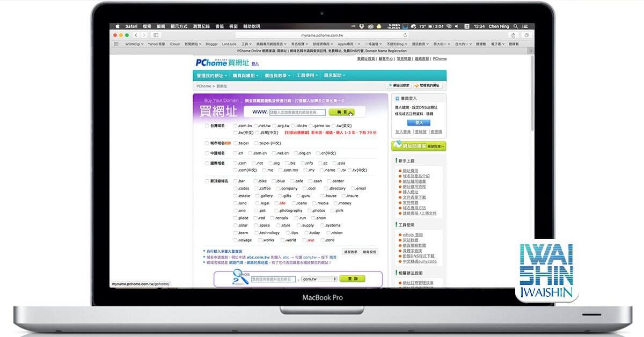Screen dimensions: 644x337
Task: Open the whois 查詢 link in sidebar
Action: pos(413,235)
